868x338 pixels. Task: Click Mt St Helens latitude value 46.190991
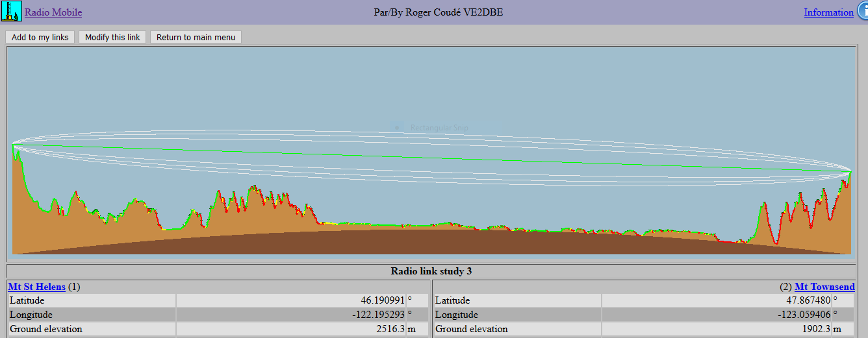[x=383, y=300]
